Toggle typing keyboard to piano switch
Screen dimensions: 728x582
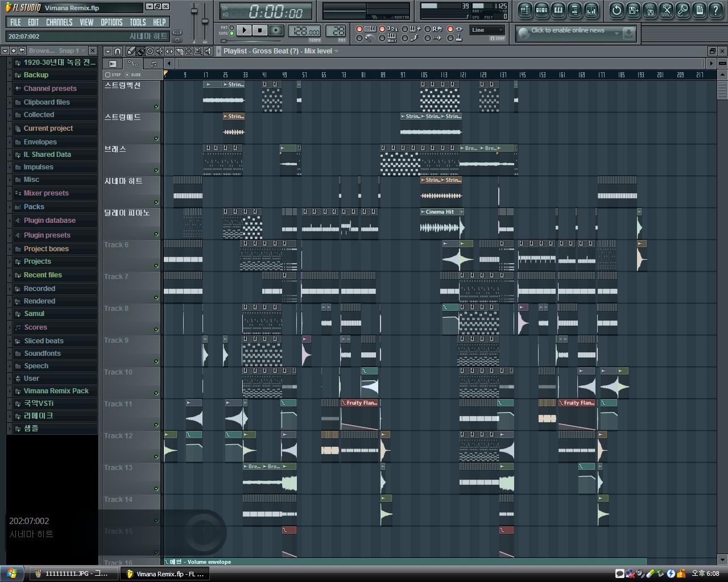tap(359, 28)
